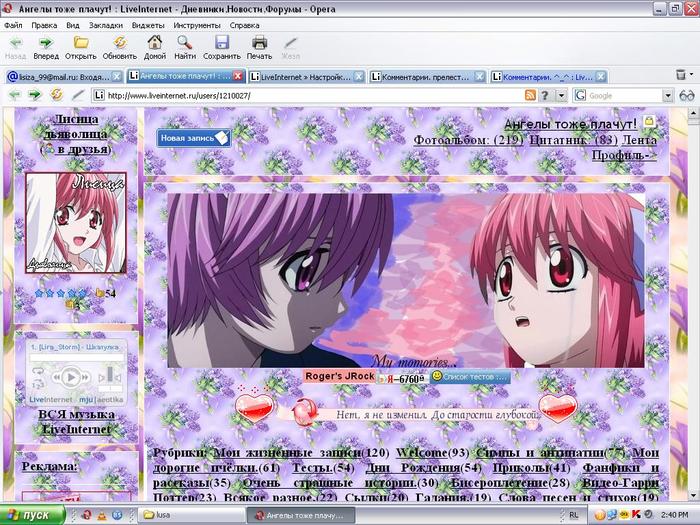Click the пуск start button
700x525 pixels.
pyautogui.click(x=32, y=515)
